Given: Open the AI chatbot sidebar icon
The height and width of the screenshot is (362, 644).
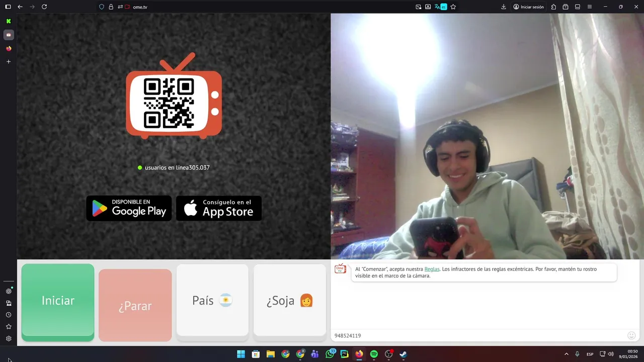Looking at the screenshot, I should [x=9, y=291].
